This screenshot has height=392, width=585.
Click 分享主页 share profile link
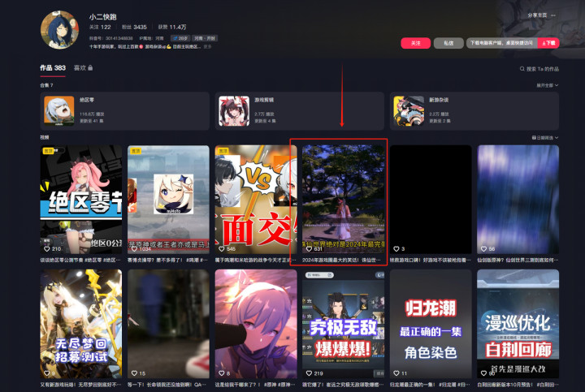tap(537, 15)
